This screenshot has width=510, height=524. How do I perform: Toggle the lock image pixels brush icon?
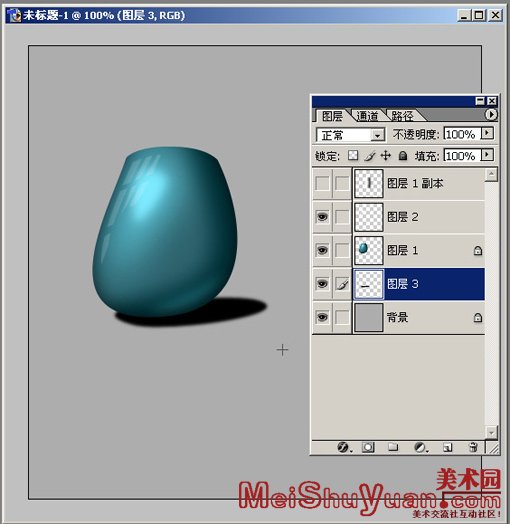coord(370,156)
